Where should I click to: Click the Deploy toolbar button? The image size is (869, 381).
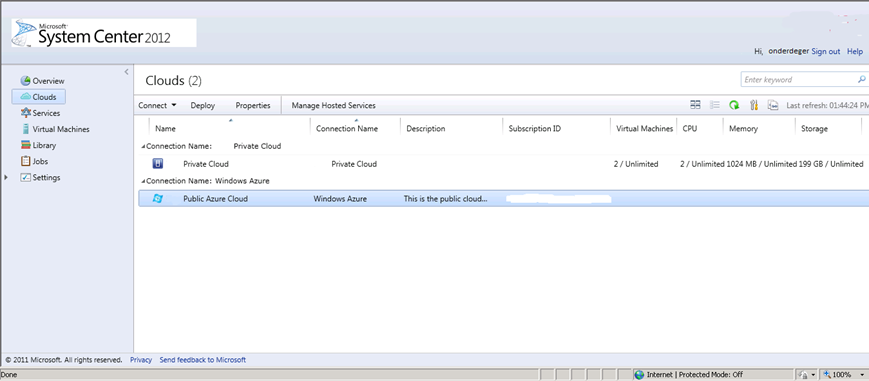coord(203,105)
